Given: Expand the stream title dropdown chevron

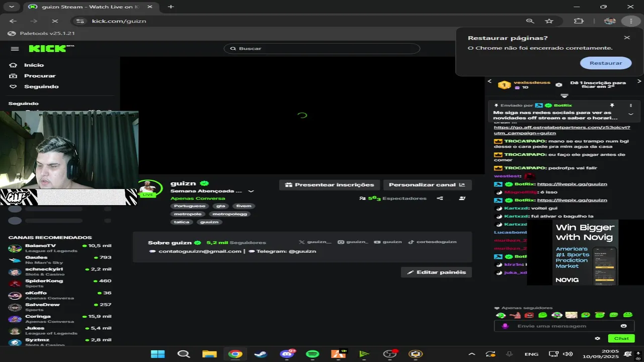Looking at the screenshot, I should (x=251, y=191).
